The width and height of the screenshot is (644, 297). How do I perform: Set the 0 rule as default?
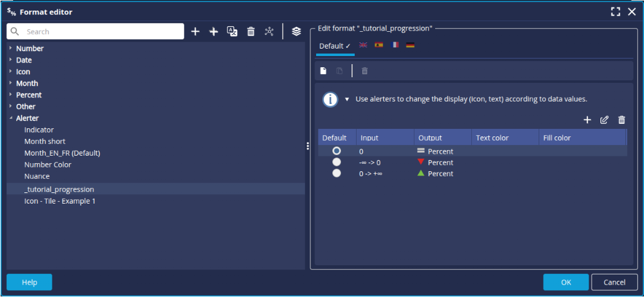point(337,151)
